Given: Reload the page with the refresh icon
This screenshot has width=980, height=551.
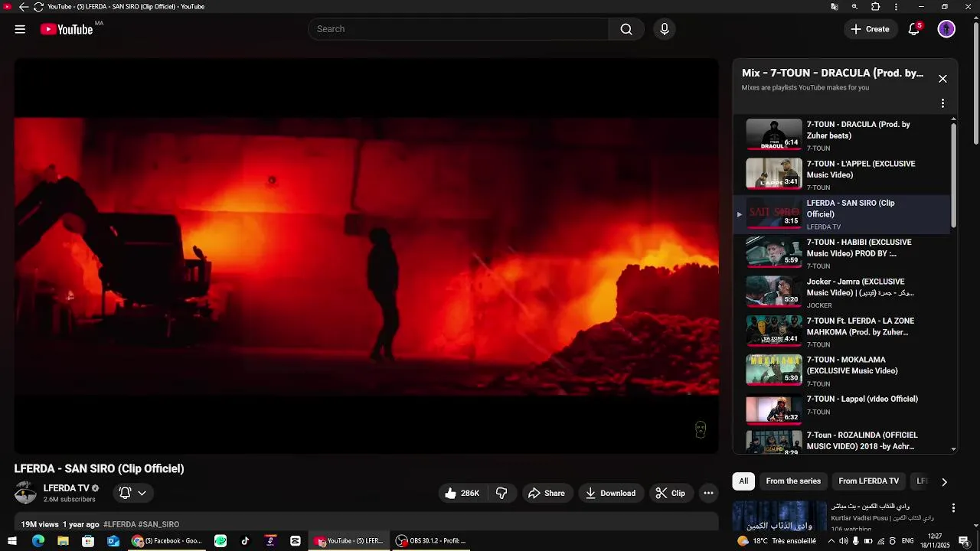Looking at the screenshot, I should tap(38, 7).
